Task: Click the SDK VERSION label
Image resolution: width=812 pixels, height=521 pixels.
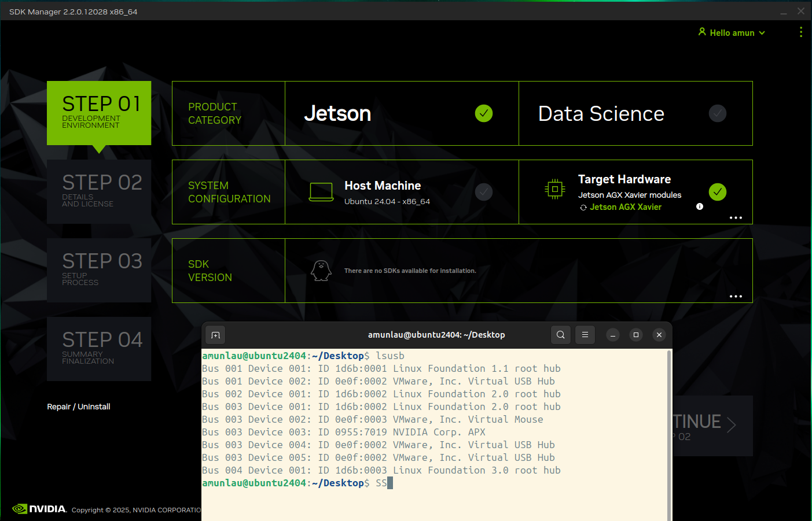Action: [210, 271]
